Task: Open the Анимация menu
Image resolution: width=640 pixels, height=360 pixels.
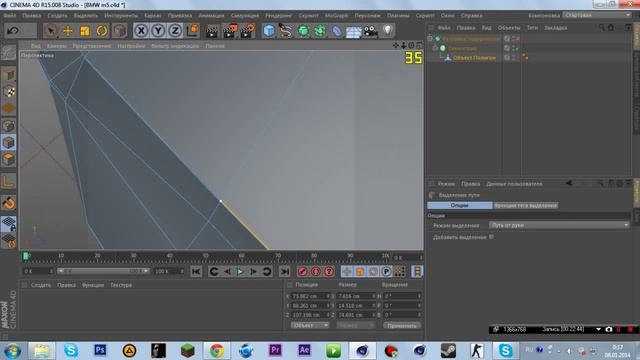Action: (x=211, y=16)
